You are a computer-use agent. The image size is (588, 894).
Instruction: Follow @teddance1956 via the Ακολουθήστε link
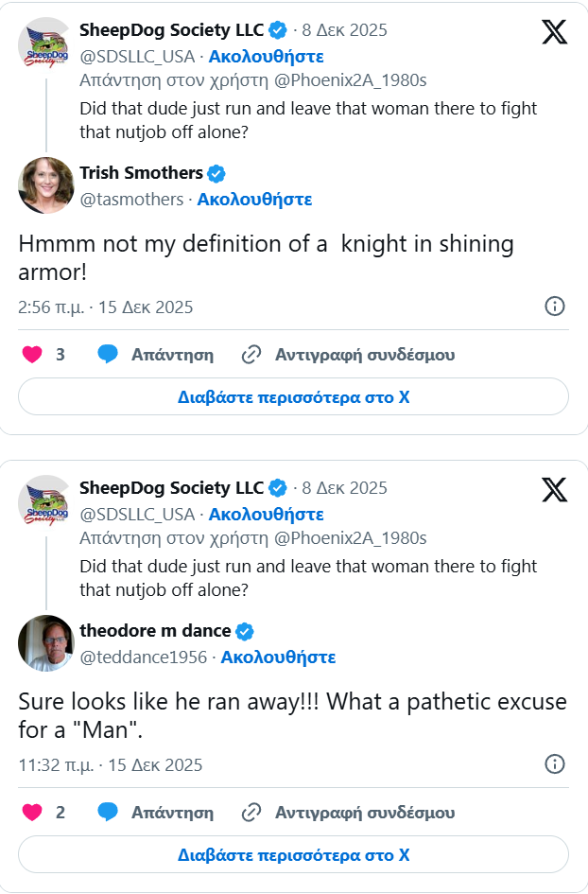pyautogui.click(x=277, y=657)
